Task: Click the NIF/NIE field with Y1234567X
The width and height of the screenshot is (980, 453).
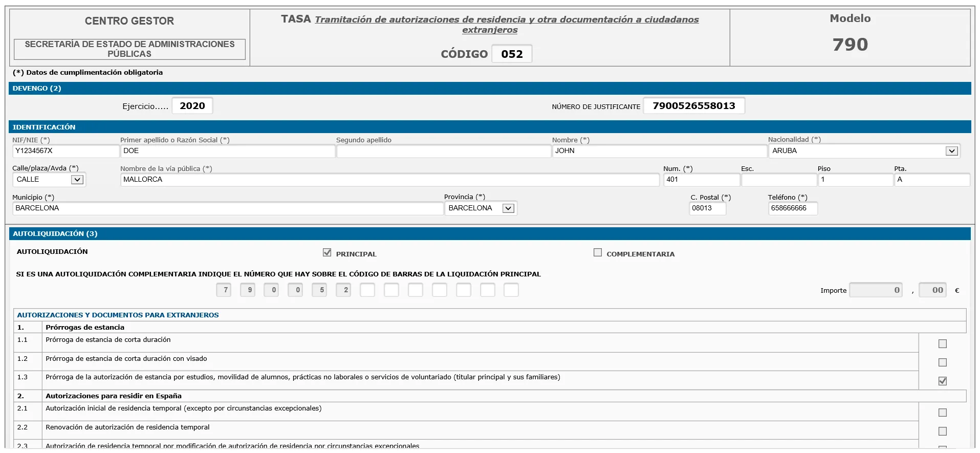Action: tap(66, 151)
